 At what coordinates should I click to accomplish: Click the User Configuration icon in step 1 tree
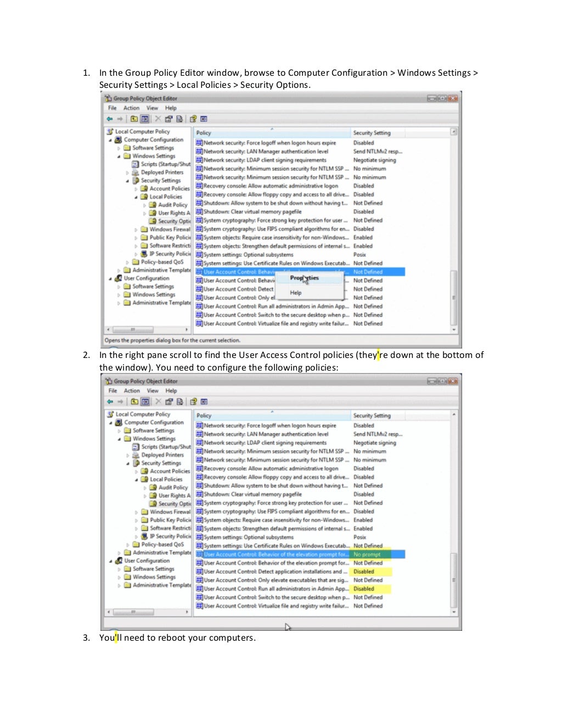[118, 278]
